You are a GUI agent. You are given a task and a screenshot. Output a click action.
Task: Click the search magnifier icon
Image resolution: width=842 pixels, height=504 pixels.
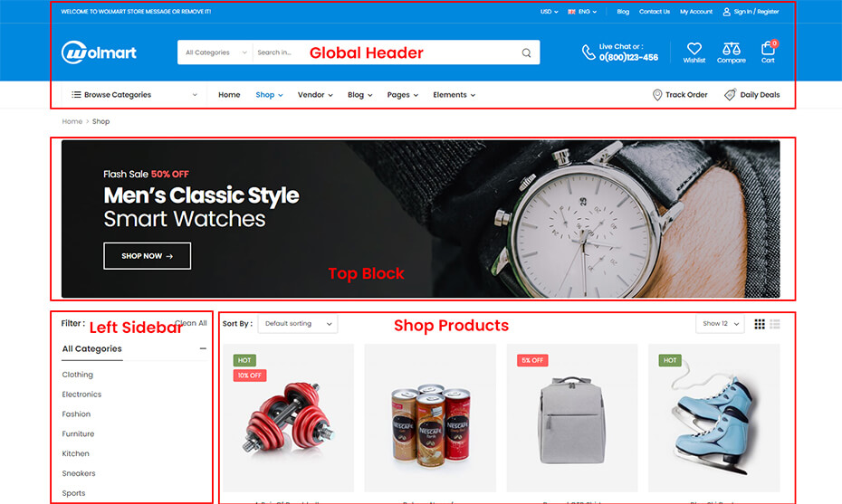pos(526,52)
